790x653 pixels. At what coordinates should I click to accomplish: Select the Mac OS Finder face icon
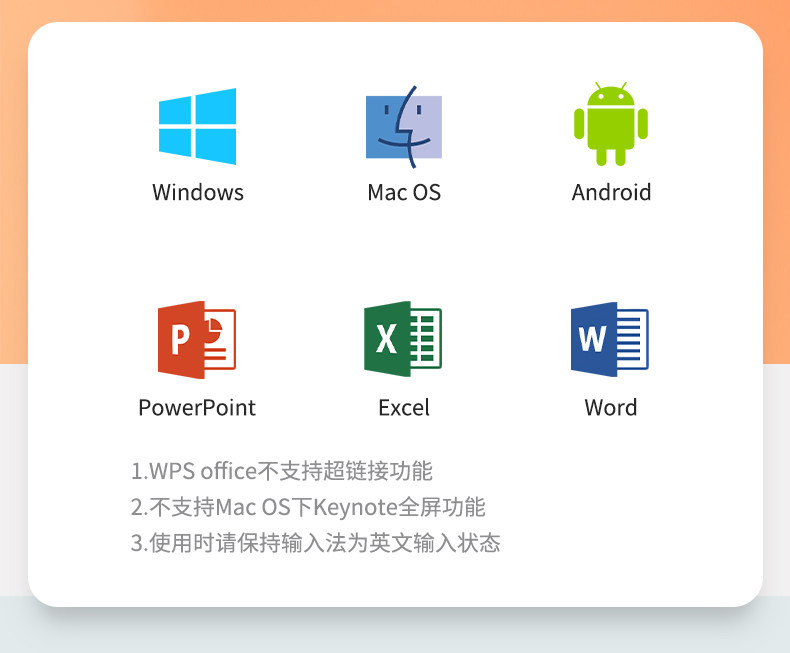point(404,126)
